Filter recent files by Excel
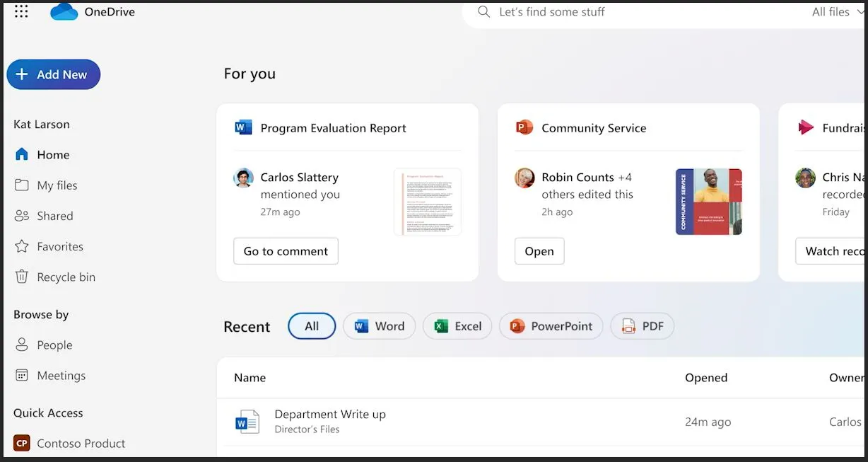This screenshot has height=462, width=868. click(457, 326)
